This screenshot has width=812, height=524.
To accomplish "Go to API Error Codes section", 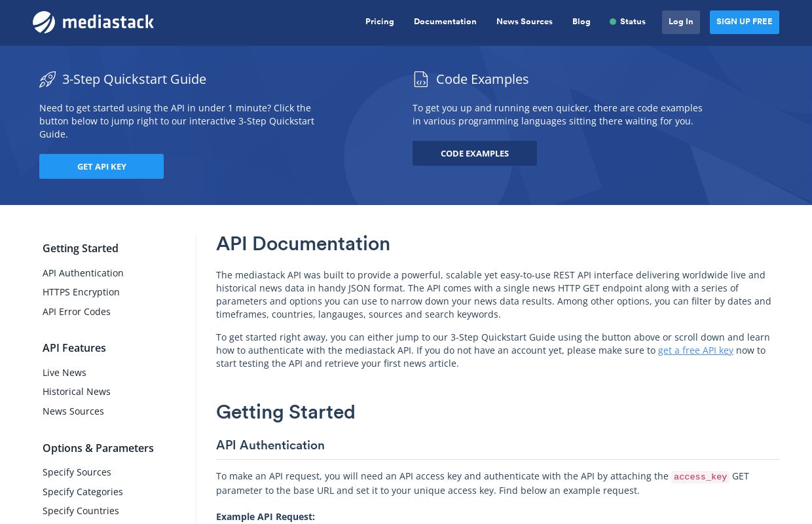I will coord(77,312).
